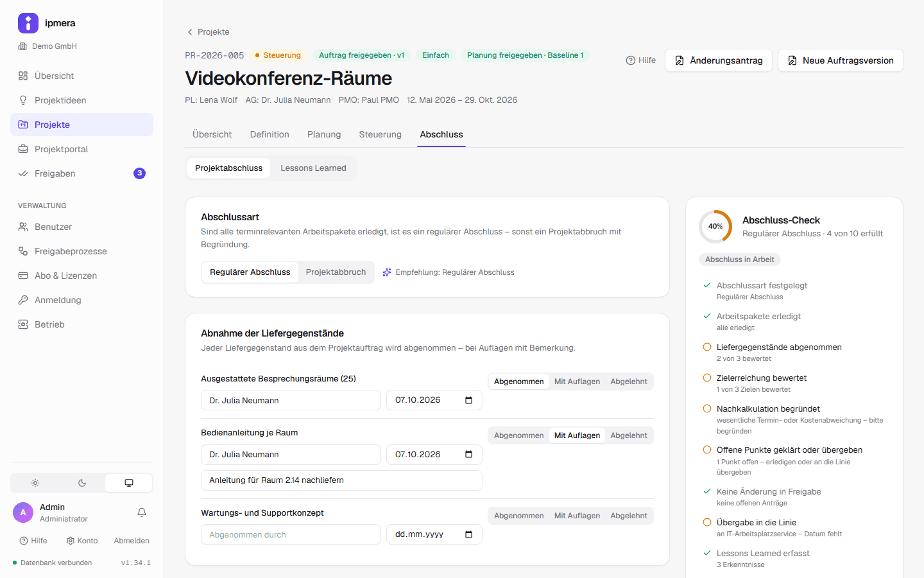Click Auftrag freigegeben v1 badge

point(361,55)
